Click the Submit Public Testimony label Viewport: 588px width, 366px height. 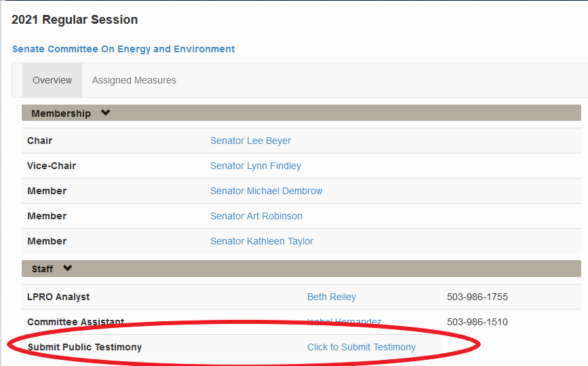coord(84,347)
